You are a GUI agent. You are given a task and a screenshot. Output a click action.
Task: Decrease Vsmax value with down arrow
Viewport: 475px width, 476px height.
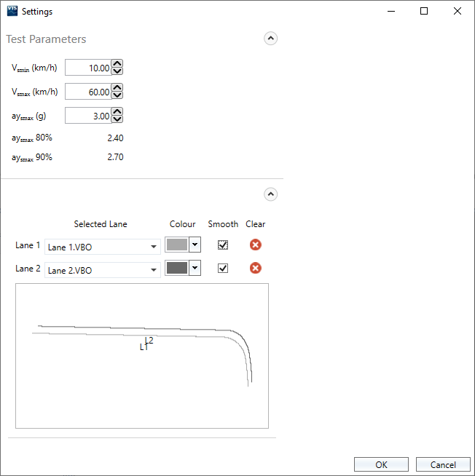click(x=117, y=95)
